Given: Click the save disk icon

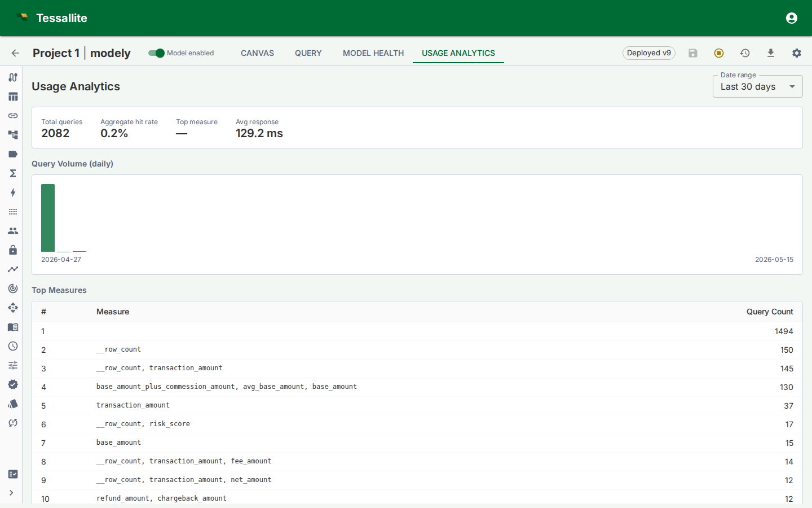Looking at the screenshot, I should coord(693,53).
